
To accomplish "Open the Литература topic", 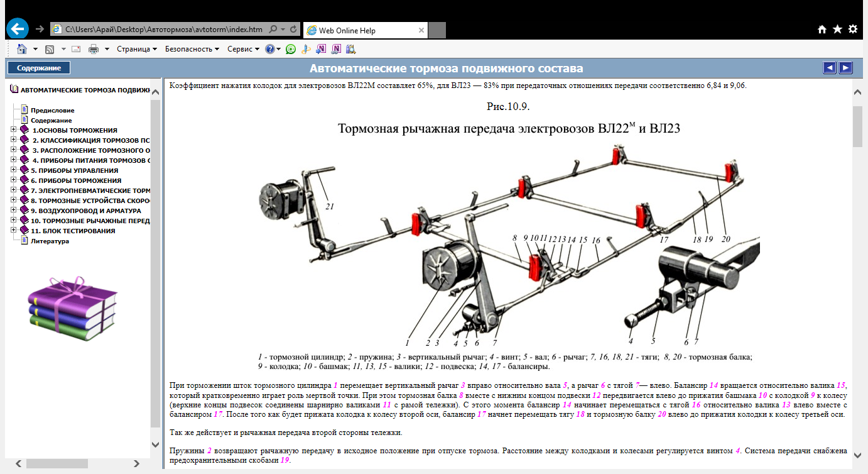I will tap(50, 241).
